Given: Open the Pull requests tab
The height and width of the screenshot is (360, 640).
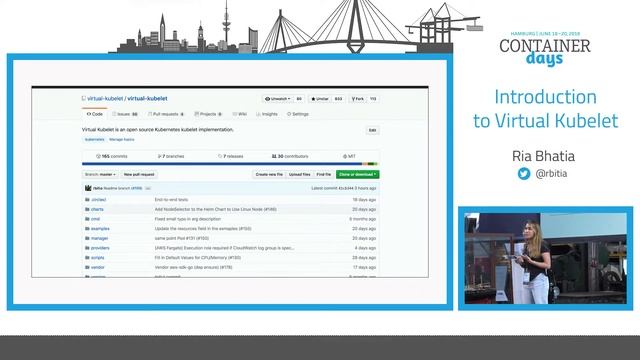Looking at the screenshot, I should (x=166, y=114).
